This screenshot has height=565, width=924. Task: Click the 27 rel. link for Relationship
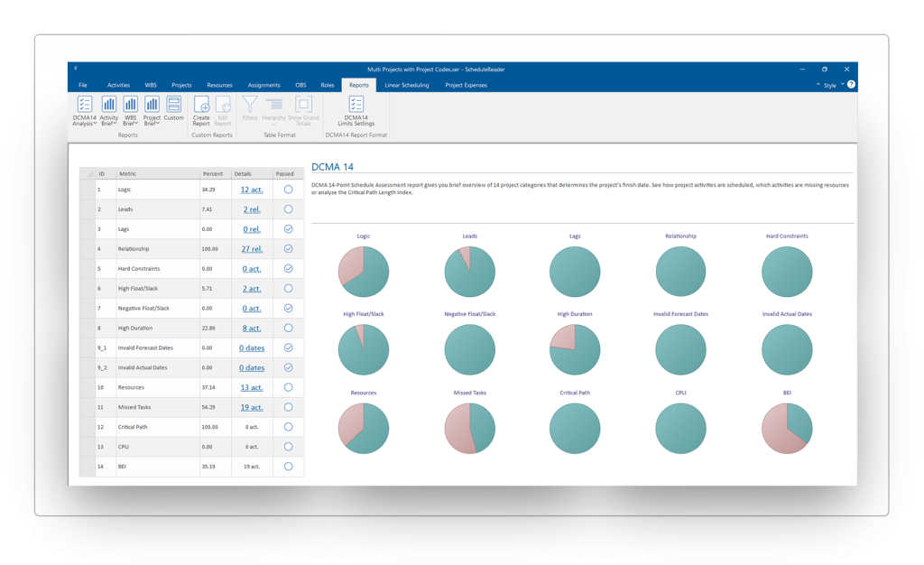[251, 248]
